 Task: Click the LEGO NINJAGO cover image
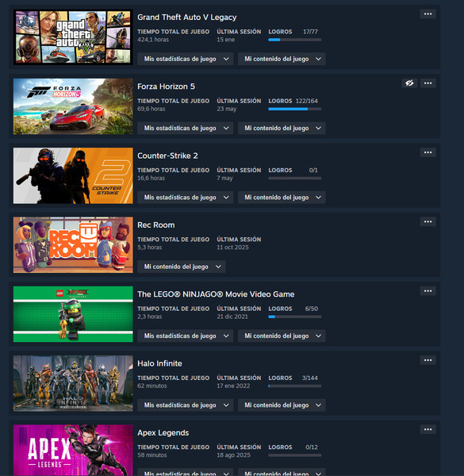[73, 314]
